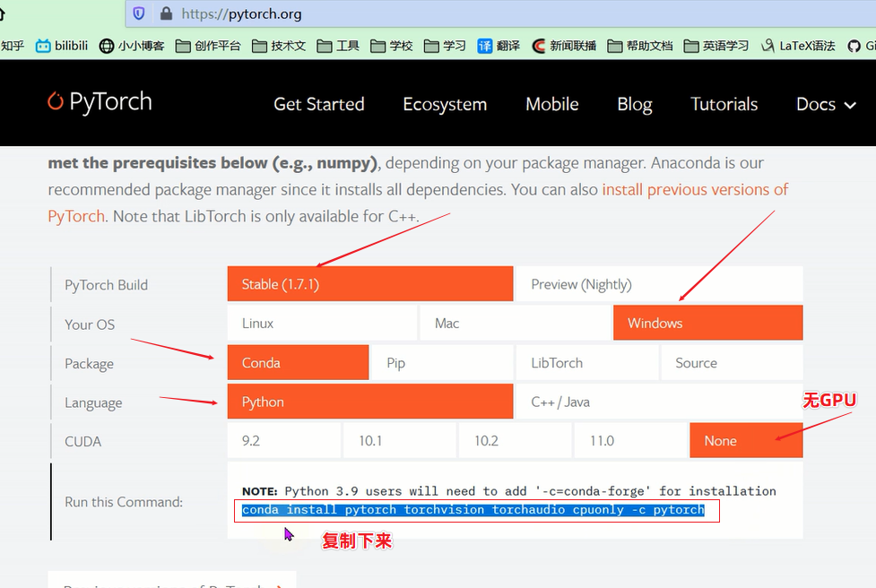The image size is (876, 588).
Task: Open the Get Started menu item
Action: click(319, 104)
